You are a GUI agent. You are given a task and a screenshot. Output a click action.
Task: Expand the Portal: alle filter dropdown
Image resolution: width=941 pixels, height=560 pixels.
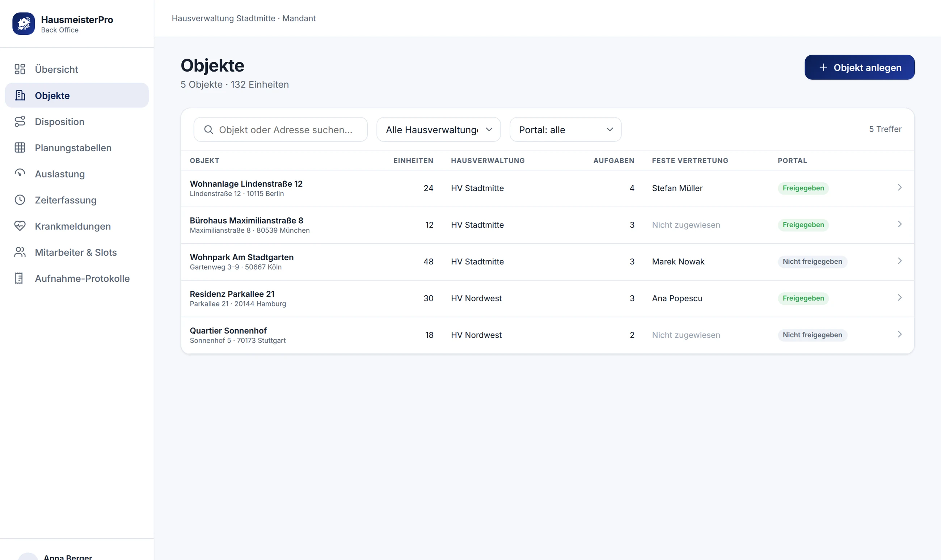565,130
